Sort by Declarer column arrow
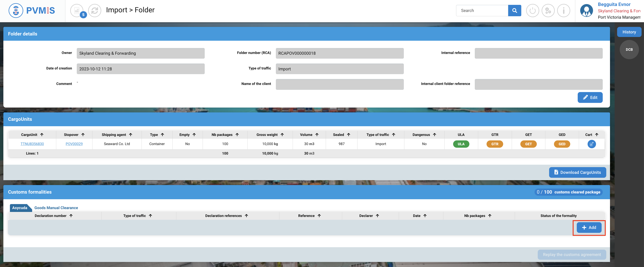This screenshot has width=644, height=267. point(377,215)
